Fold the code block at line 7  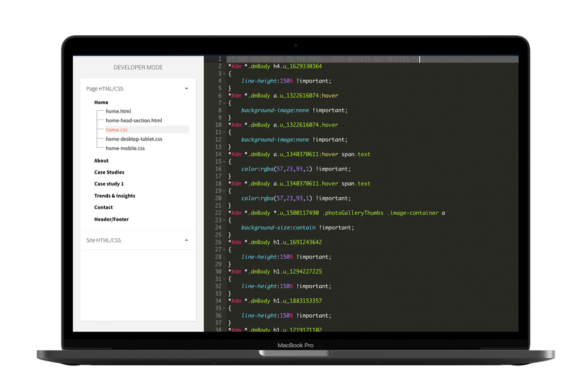[224, 103]
